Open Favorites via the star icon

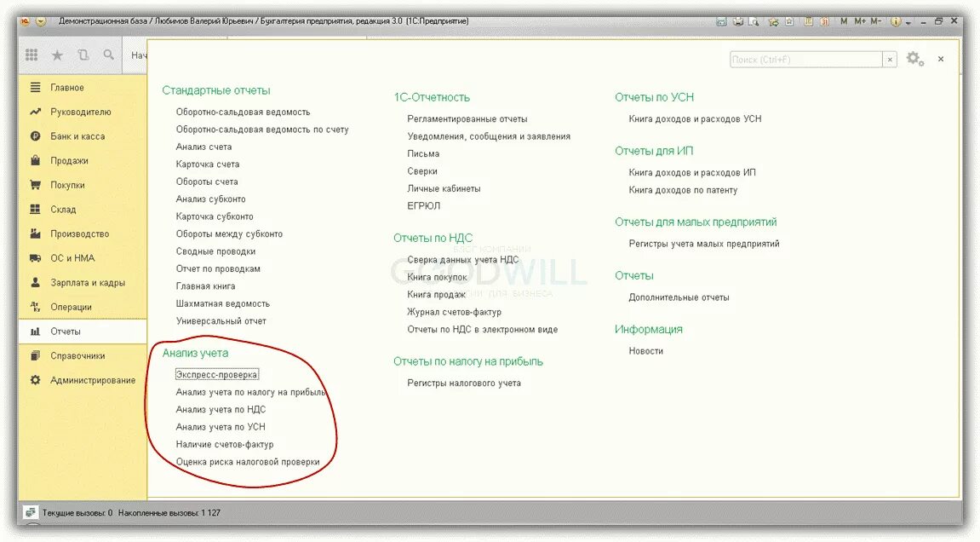pyautogui.click(x=57, y=55)
